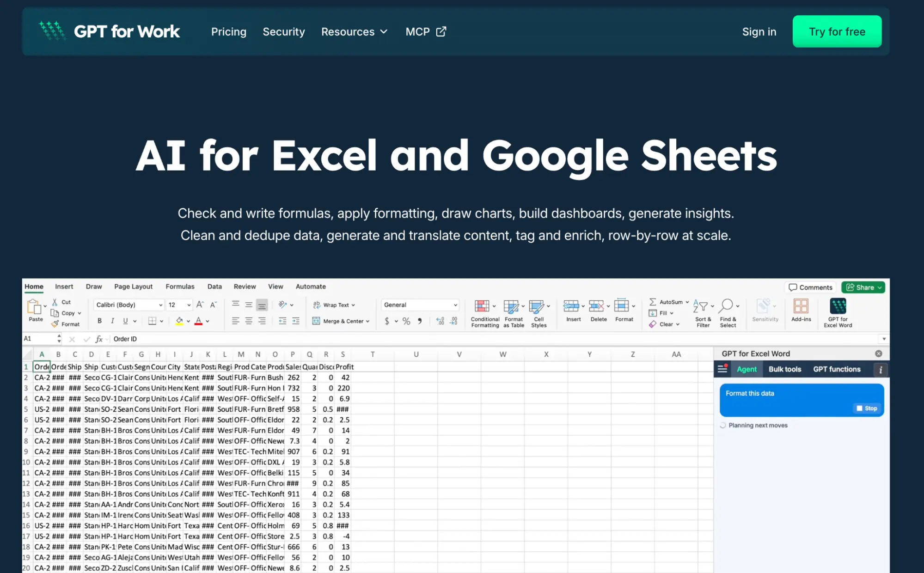
Task: Align text right in ribbon
Action: pyautogui.click(x=262, y=321)
